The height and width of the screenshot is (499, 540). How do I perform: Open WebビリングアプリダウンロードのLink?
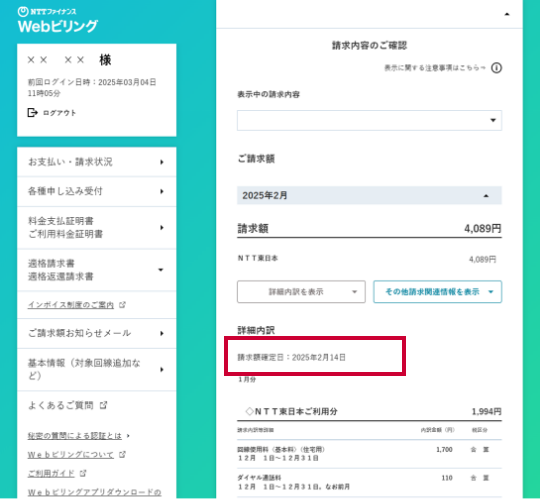coord(94,492)
